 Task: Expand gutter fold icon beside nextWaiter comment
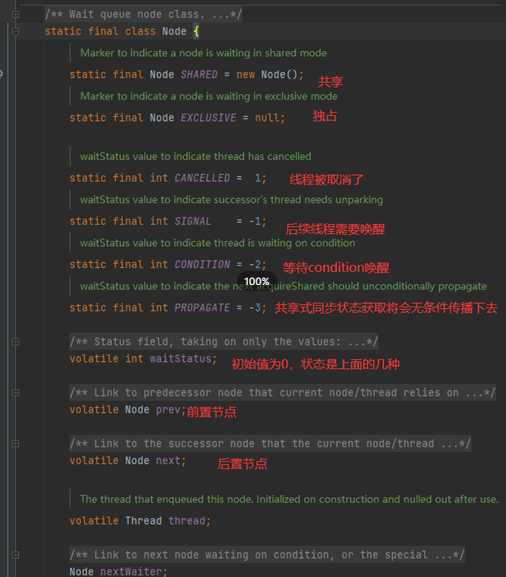[x=15, y=555]
